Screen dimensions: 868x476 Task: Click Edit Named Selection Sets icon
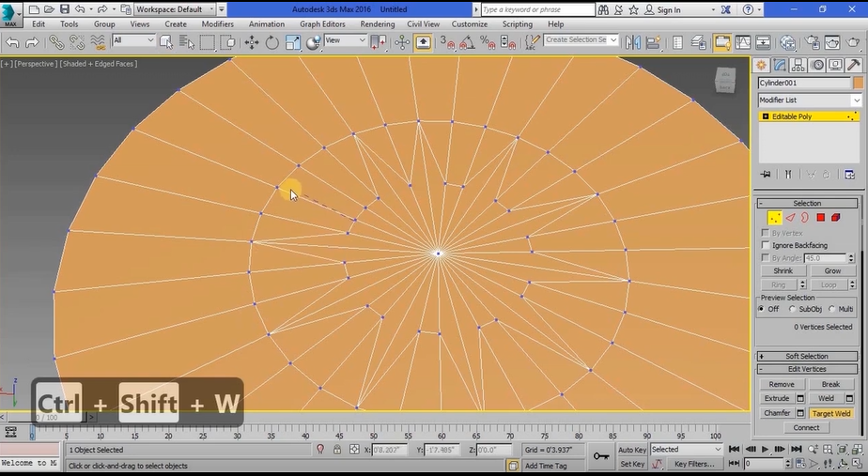click(532, 42)
